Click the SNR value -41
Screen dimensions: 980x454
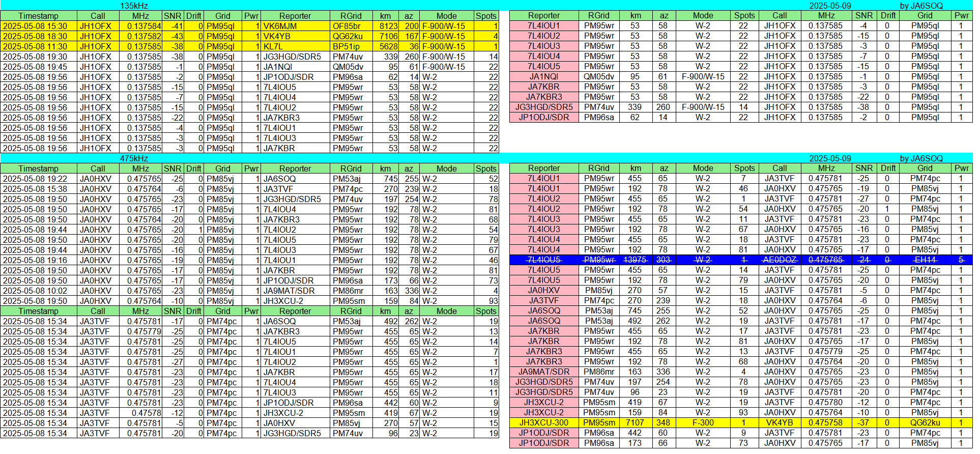(x=173, y=26)
